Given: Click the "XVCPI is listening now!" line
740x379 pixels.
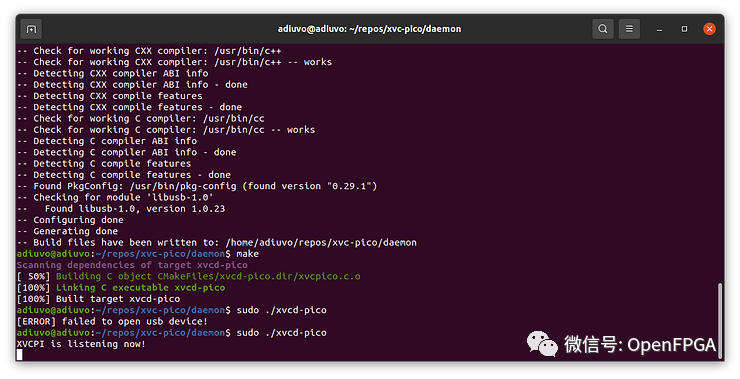Looking at the screenshot, I should (x=81, y=344).
